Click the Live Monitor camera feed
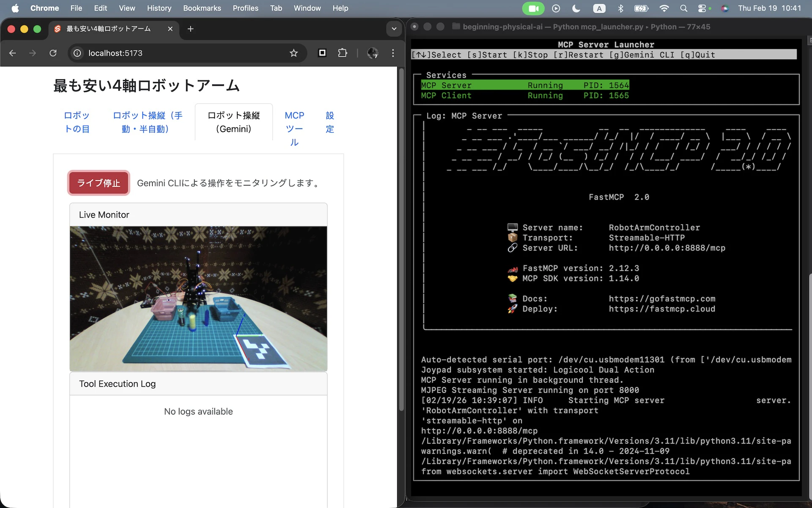Screen dimensions: 812x508 [x=198, y=298]
